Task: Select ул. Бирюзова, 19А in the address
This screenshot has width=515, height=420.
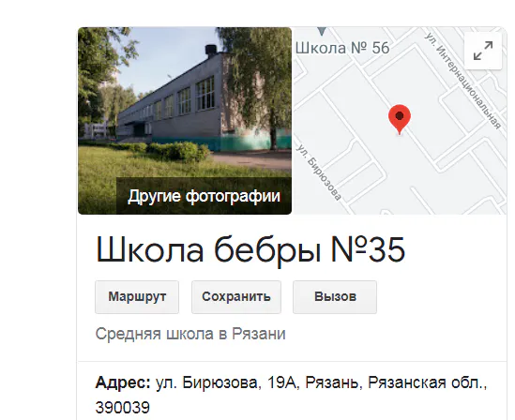Action: [x=226, y=382]
